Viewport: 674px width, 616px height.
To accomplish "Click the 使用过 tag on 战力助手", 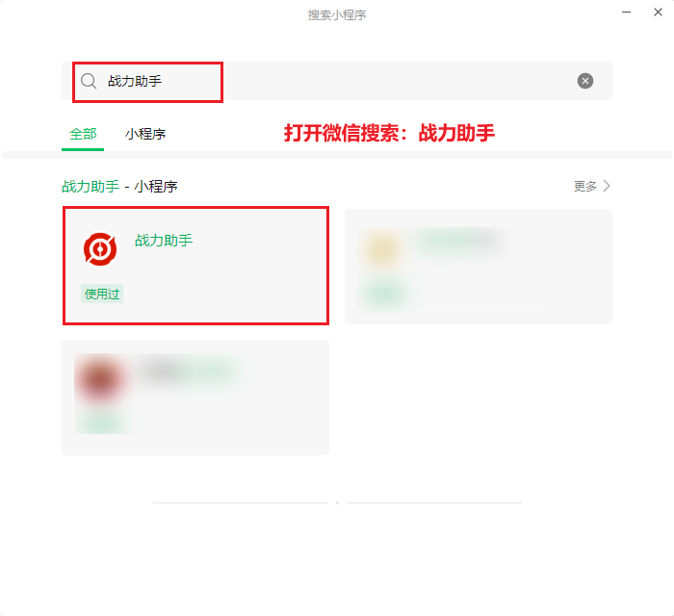I will click(102, 294).
